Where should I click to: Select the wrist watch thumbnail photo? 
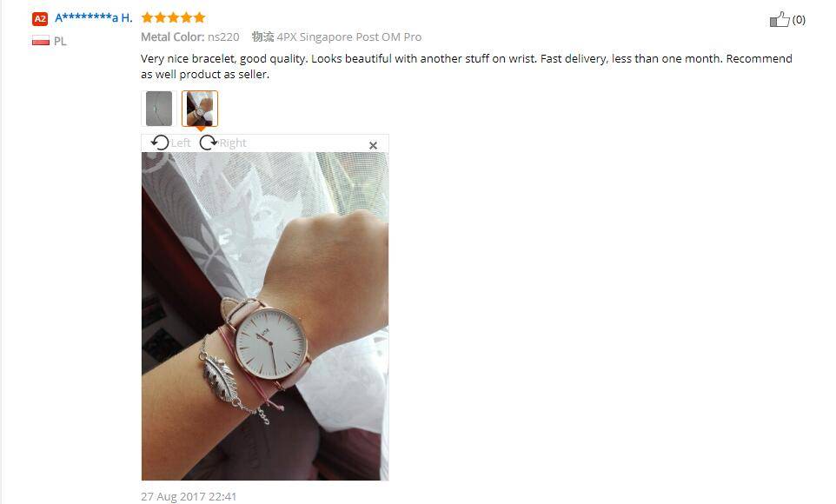tap(200, 109)
